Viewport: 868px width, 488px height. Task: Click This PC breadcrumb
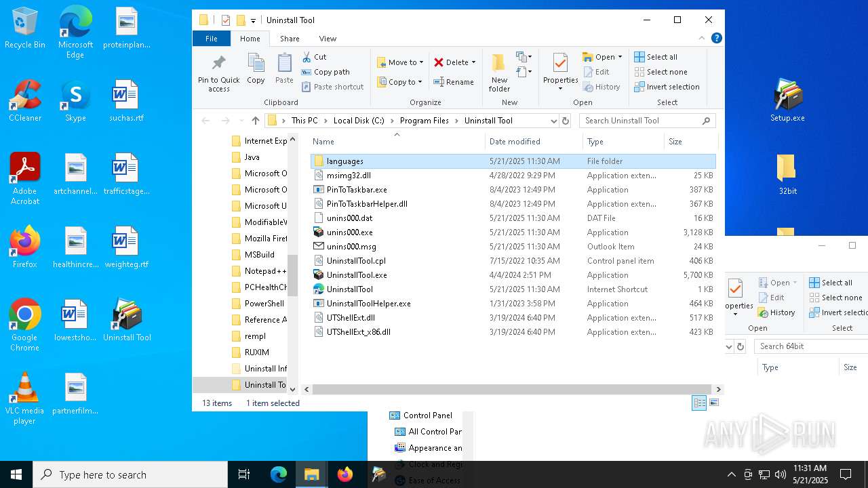(304, 121)
